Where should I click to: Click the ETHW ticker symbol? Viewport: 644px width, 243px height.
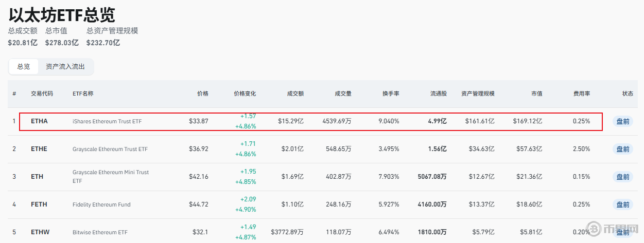[x=40, y=232]
